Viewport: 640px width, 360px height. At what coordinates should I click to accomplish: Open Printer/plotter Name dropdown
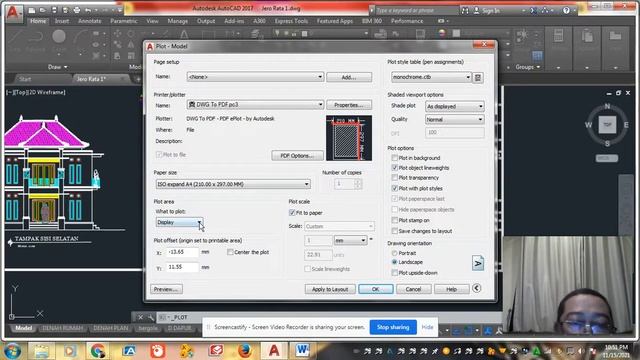255,105
